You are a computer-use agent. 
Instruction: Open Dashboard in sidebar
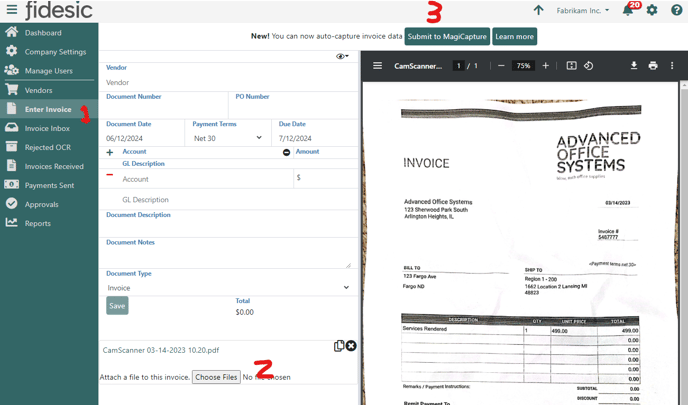[x=43, y=33]
